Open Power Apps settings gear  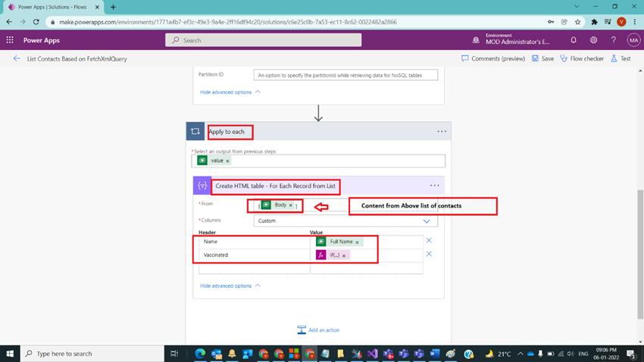pos(593,40)
